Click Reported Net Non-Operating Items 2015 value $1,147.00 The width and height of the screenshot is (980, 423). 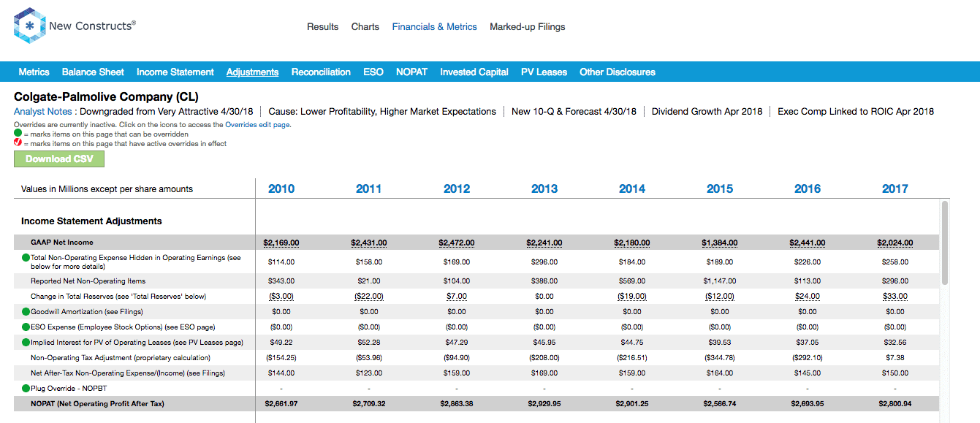click(x=720, y=281)
